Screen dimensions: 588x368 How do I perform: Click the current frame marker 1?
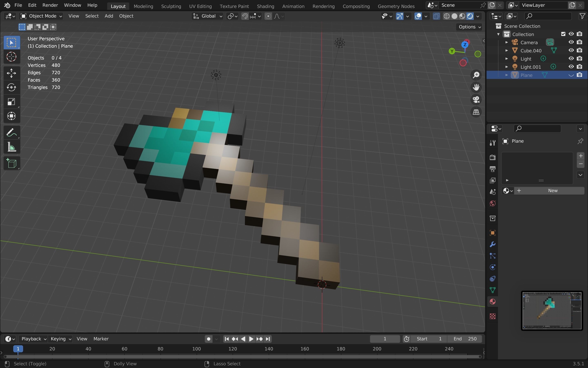[x=18, y=349]
